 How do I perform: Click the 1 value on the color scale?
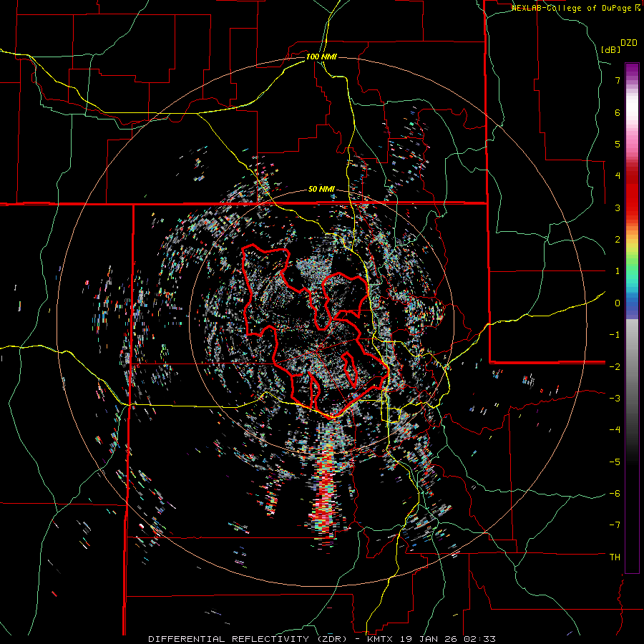coord(618,271)
